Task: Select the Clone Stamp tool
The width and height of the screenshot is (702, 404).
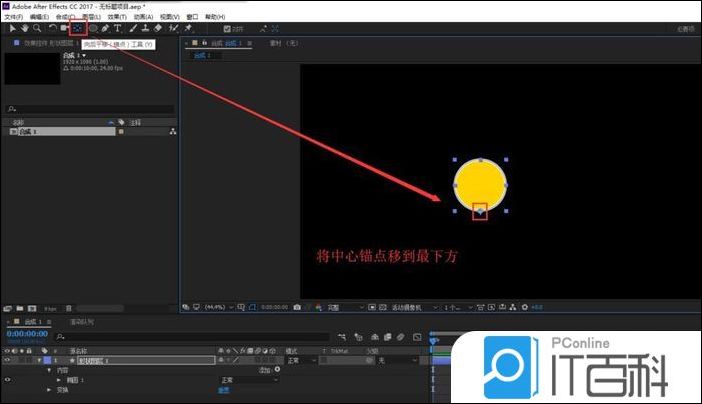Action: (146, 28)
